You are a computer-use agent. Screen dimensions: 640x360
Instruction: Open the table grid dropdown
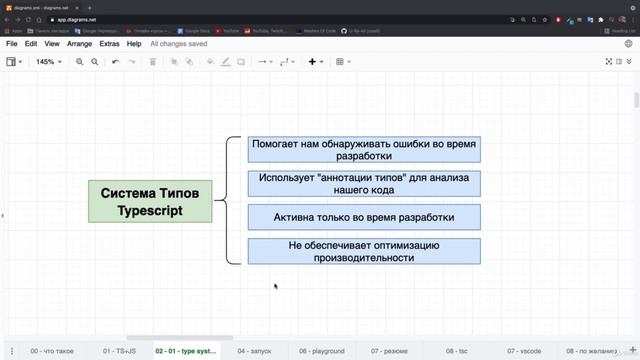coord(343,62)
